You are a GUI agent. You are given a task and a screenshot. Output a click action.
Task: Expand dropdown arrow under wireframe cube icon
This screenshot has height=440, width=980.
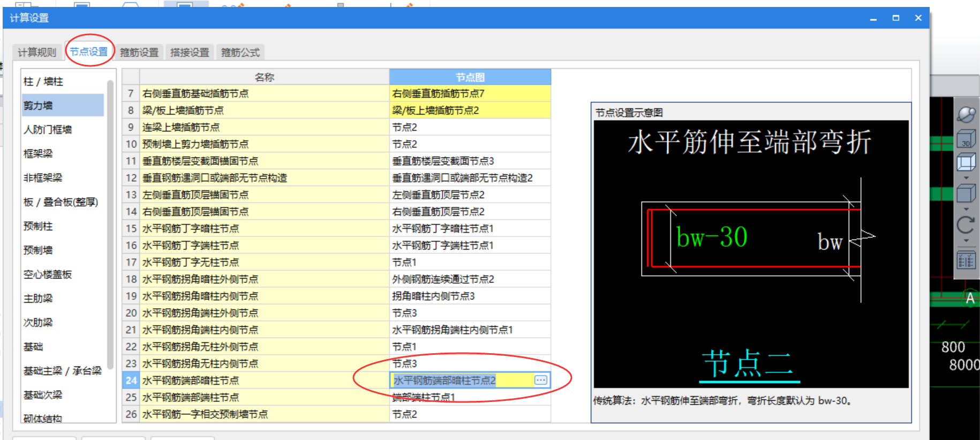966,177
